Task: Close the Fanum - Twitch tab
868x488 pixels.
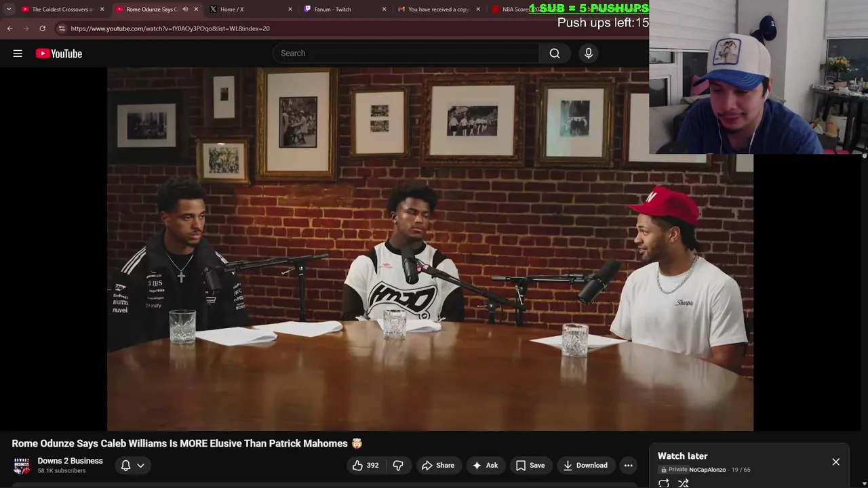Action: coord(384,9)
